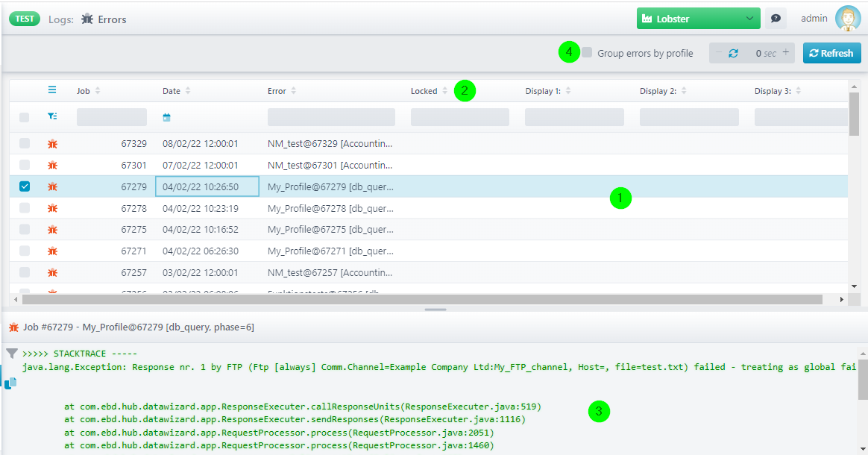Check the row for job 67329
This screenshot has width=868, height=455.
25,143
